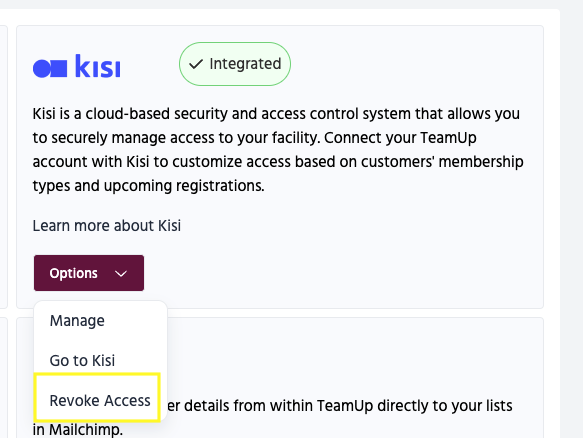Viewport: 583px width, 438px height.
Task: Click the chevron arrow on the Options button
Action: 121,274
